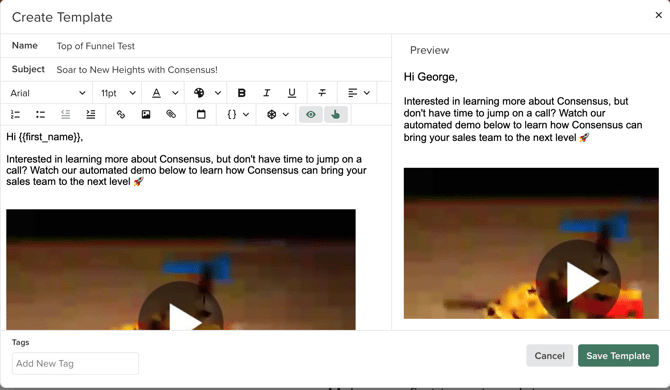The height and width of the screenshot is (390, 670).
Task: Click the Cancel button
Action: (x=550, y=355)
